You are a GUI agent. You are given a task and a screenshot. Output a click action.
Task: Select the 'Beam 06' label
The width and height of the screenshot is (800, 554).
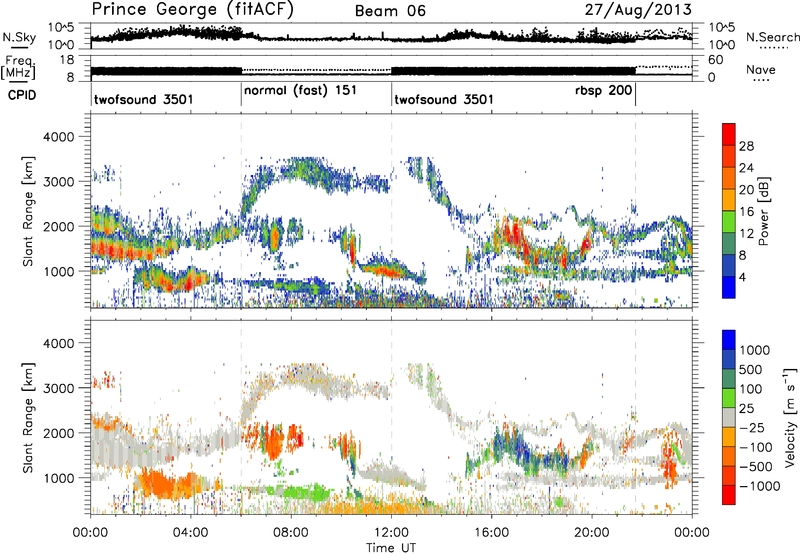click(x=390, y=11)
